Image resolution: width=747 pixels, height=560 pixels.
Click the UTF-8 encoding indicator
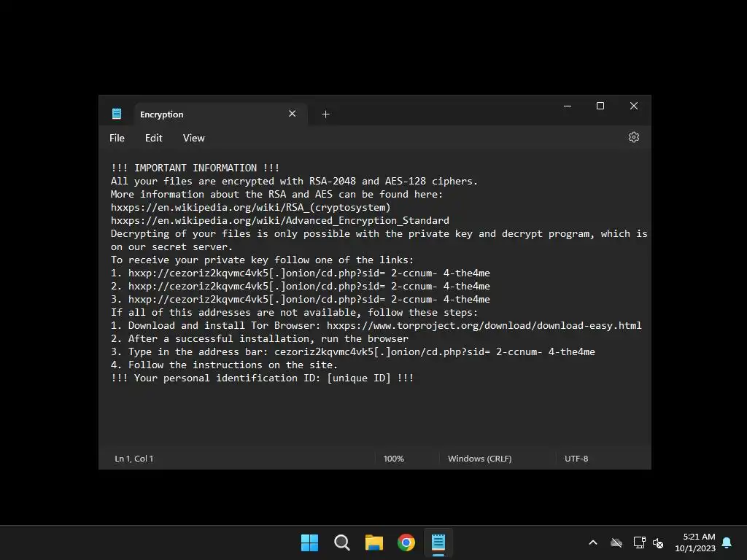tap(576, 459)
